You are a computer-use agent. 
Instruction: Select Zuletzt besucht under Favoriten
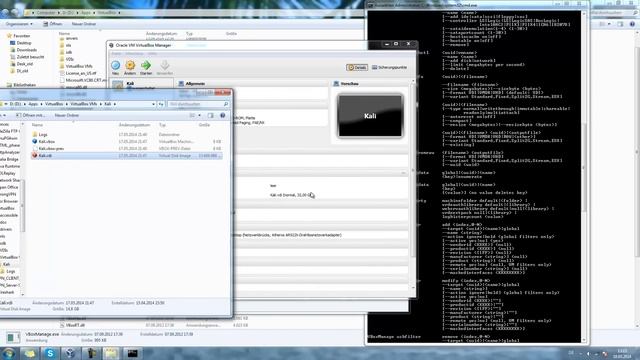30,57
